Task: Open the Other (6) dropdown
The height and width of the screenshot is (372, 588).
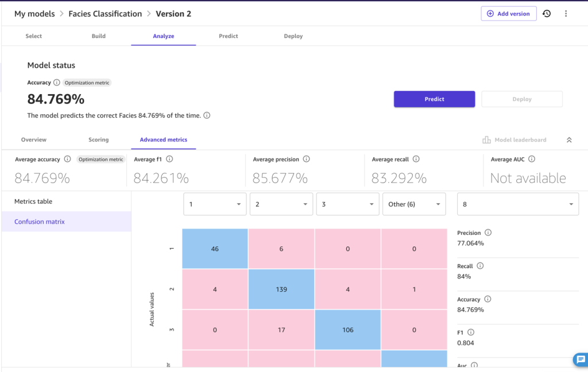Action: click(414, 204)
